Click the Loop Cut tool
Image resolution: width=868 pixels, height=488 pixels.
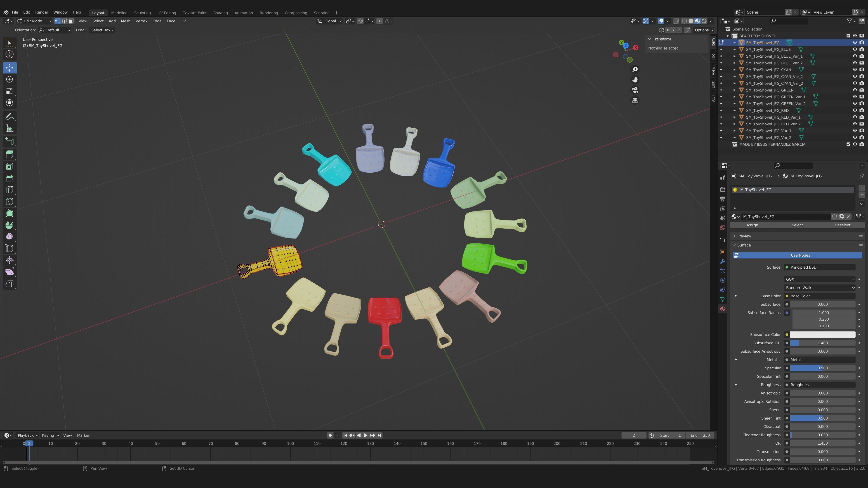pyautogui.click(x=9, y=190)
